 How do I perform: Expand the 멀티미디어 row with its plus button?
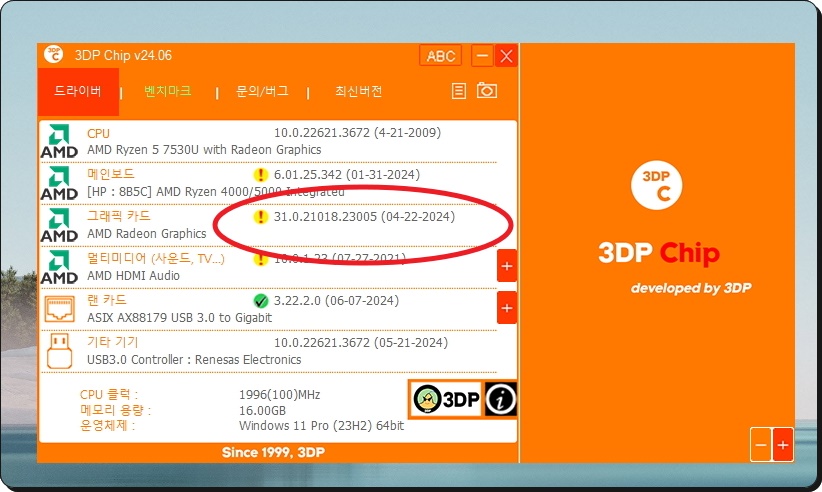(x=507, y=266)
